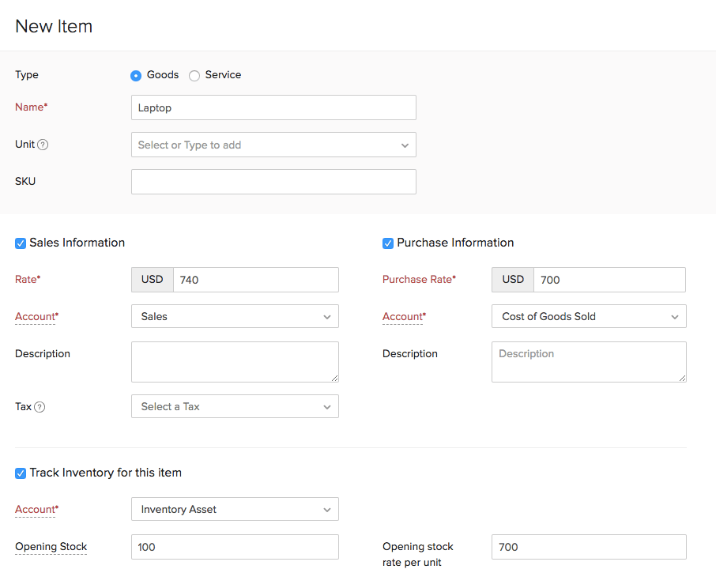Screen dimensions: 716x588
Task: Click the sales Rate field showing 740
Action: pyautogui.click(x=255, y=280)
